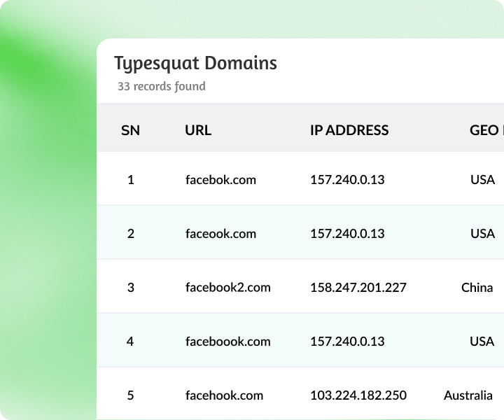The width and height of the screenshot is (504, 420).
Task: Click serial number 4 in faceboook.com row
Action: pyautogui.click(x=130, y=342)
